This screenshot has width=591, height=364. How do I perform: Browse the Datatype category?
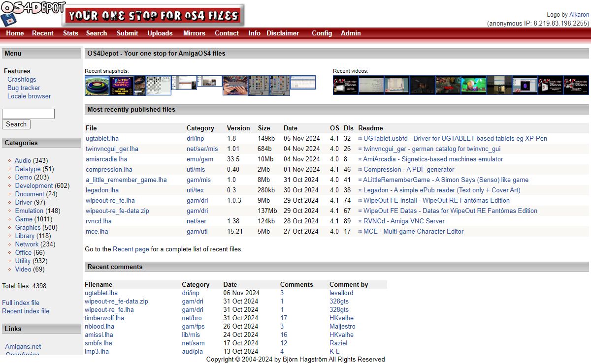coord(28,169)
